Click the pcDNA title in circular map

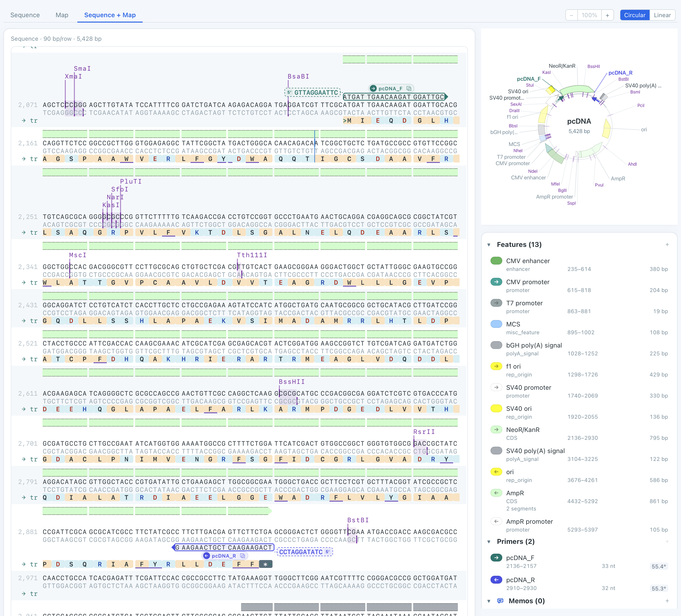coord(579,121)
